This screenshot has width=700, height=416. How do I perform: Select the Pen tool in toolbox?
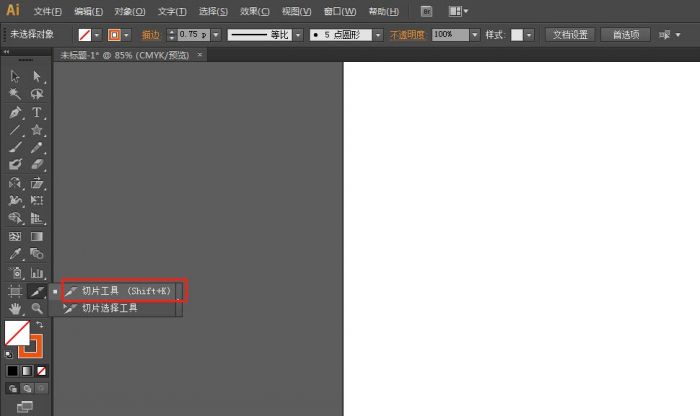(x=16, y=112)
